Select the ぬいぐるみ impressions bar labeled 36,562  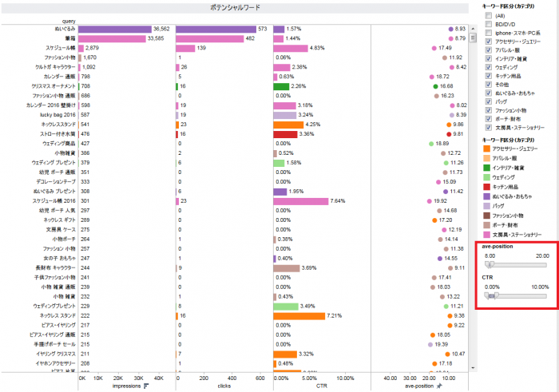coord(115,29)
